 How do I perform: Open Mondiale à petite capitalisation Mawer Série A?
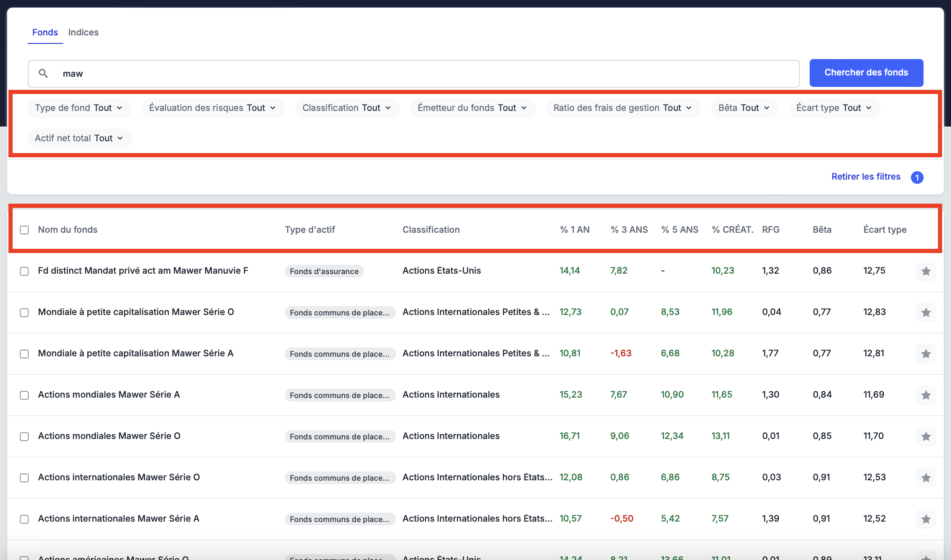coord(135,353)
